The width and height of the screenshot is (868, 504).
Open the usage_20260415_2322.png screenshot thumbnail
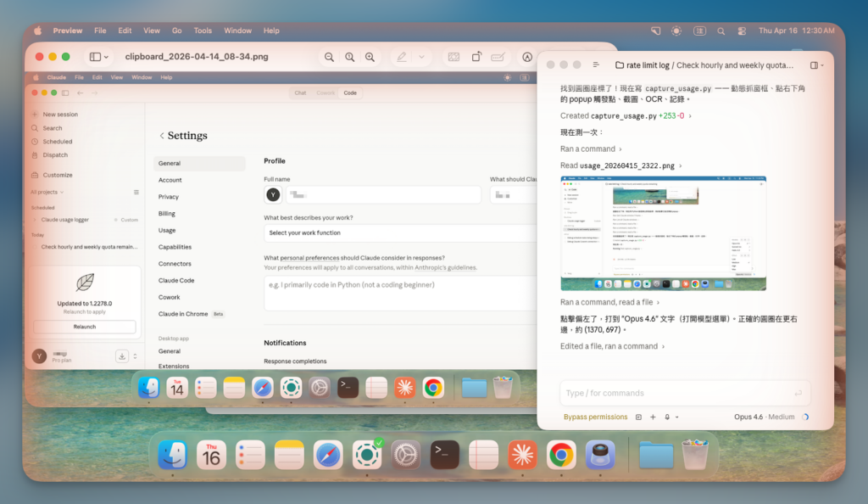(x=663, y=232)
